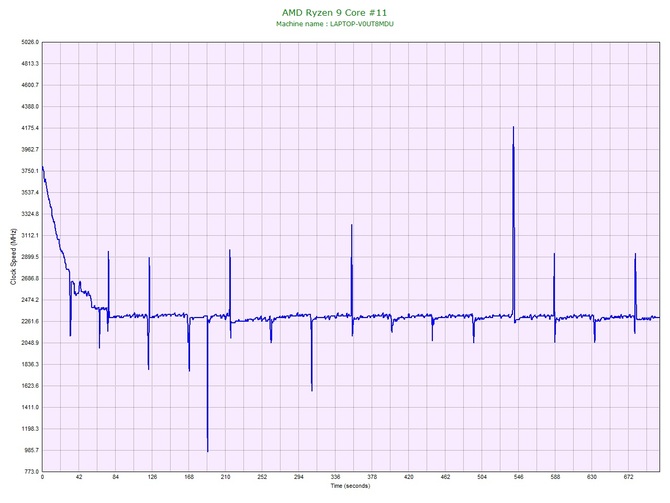
Task: Select the 2686.8 y-axis label
Action: click(x=30, y=278)
